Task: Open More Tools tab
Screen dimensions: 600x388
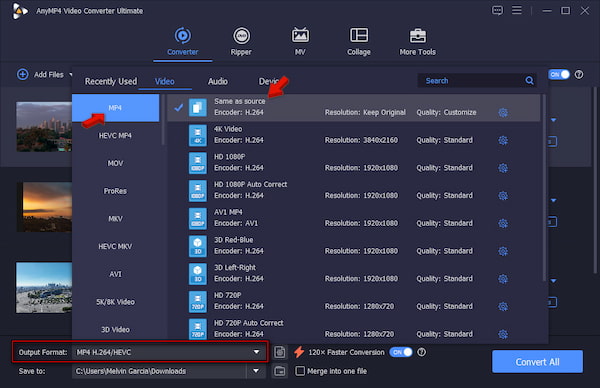Action: click(x=417, y=41)
